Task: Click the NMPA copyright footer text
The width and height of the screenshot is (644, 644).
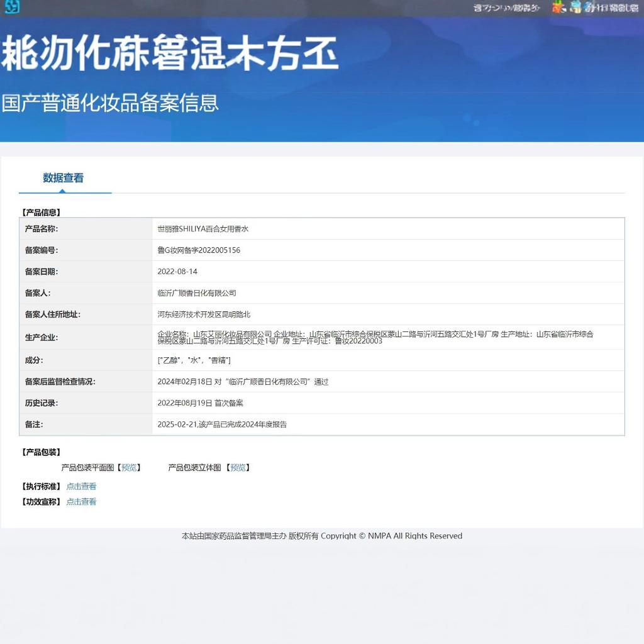Action: click(x=322, y=536)
